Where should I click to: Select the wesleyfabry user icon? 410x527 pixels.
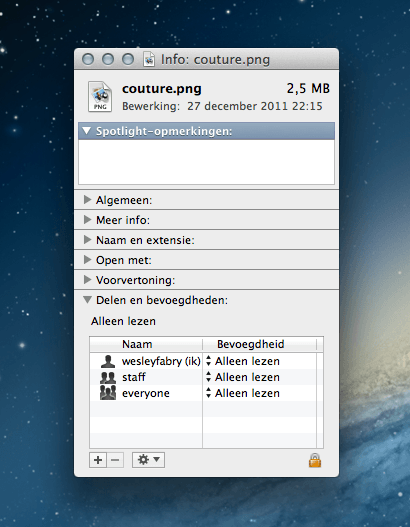pyautogui.click(x=108, y=361)
